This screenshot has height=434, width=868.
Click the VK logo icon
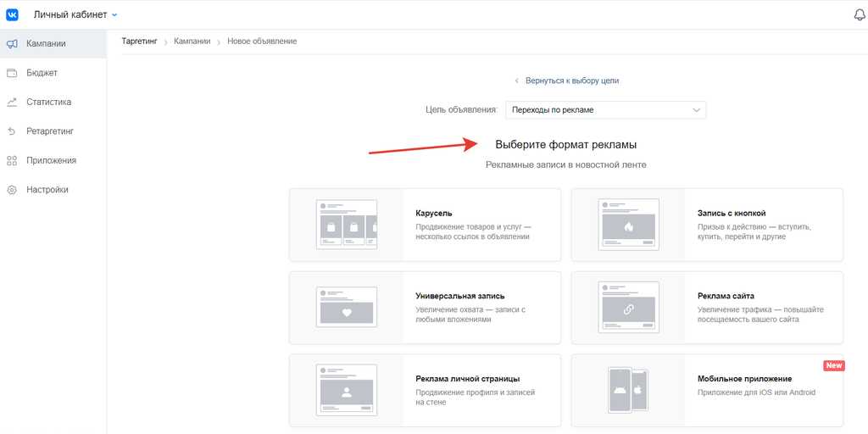pyautogui.click(x=13, y=14)
